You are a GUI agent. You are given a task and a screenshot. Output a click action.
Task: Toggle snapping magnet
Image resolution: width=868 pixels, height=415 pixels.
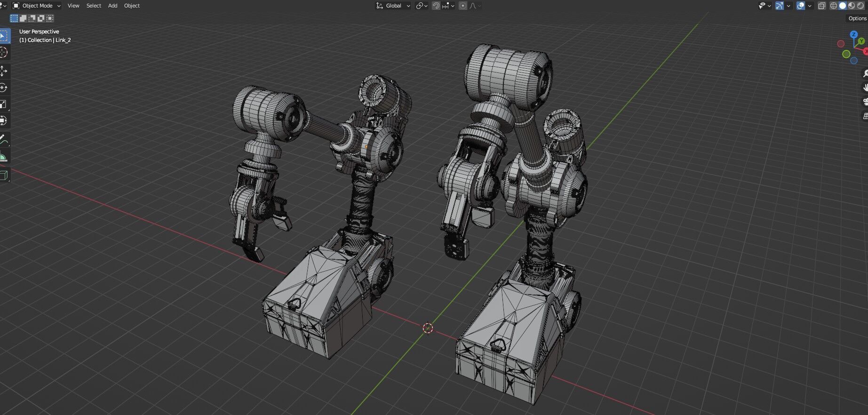coord(436,6)
